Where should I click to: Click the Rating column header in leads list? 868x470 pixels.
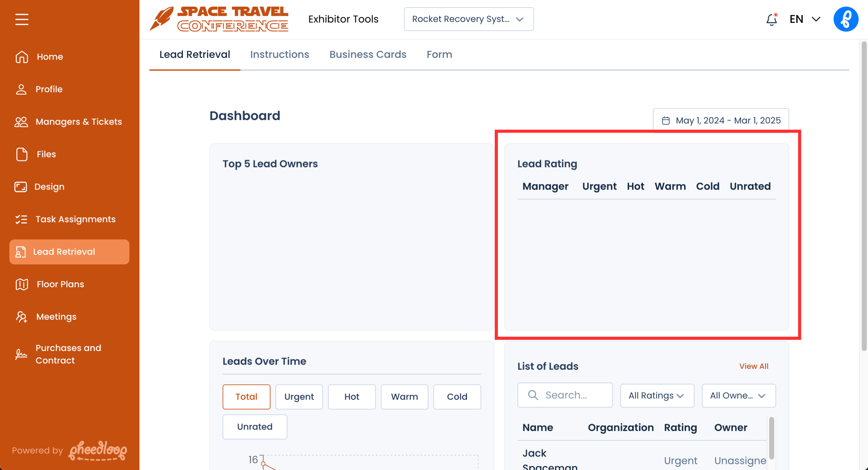click(x=680, y=427)
